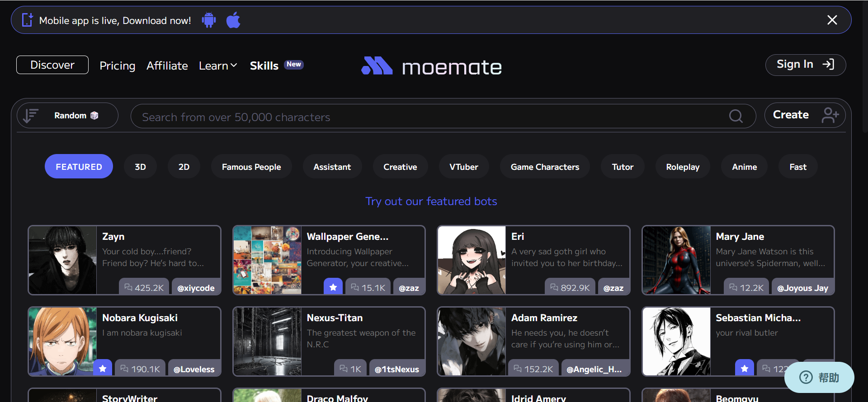The image size is (868, 402).
Task: Open the Discover page
Action: click(52, 65)
